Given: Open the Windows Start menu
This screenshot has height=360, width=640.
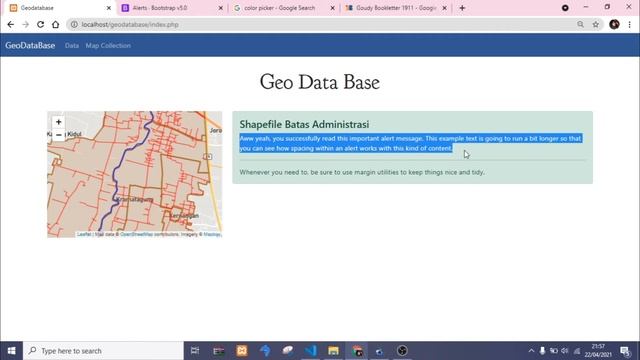Looking at the screenshot, I should (x=11, y=351).
